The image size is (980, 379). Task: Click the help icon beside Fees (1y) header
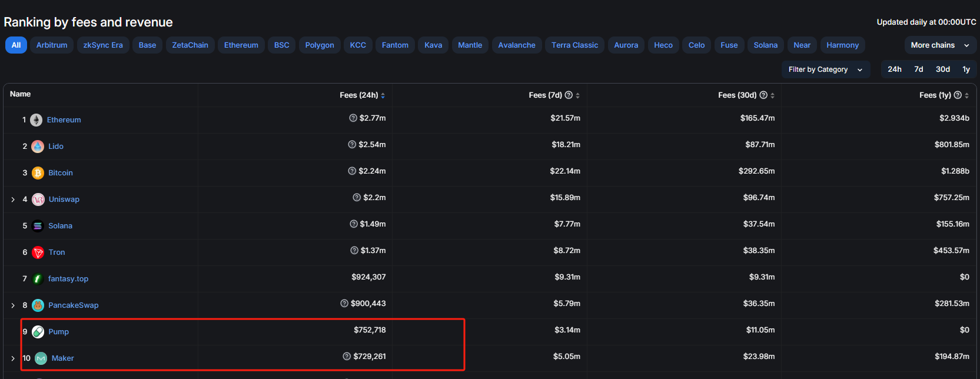pyautogui.click(x=958, y=95)
